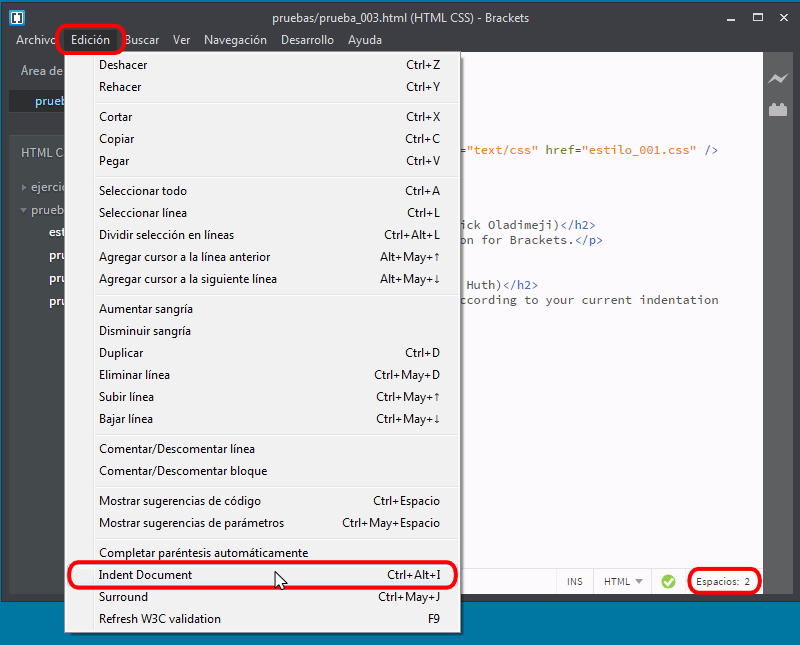This screenshot has height=645, width=800.
Task: Choose Agregar cursor a la línea anterior
Action: click(x=263, y=257)
